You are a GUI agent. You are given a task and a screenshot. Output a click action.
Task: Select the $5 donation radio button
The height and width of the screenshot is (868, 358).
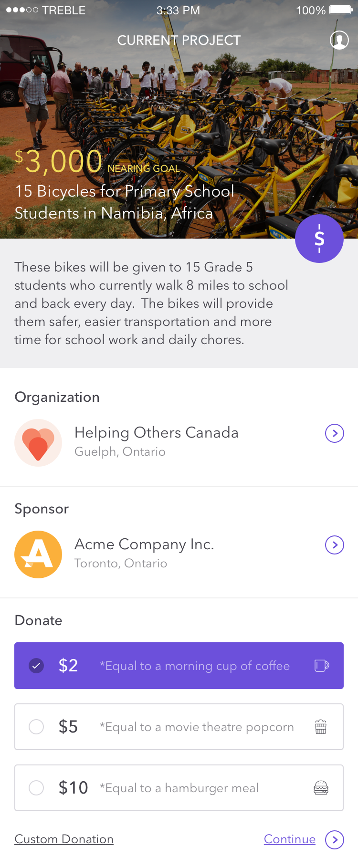(36, 727)
